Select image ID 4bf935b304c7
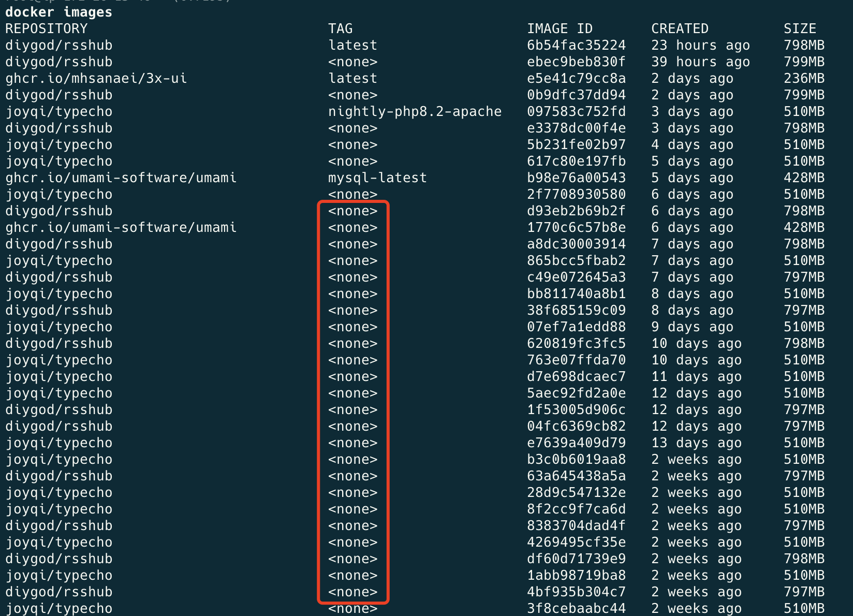The width and height of the screenshot is (853, 616). point(576,592)
